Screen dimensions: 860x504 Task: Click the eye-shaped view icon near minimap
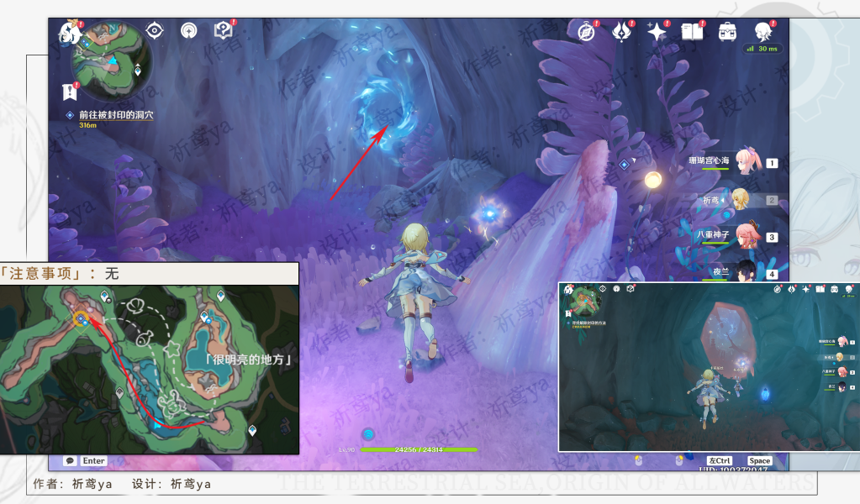tap(155, 31)
